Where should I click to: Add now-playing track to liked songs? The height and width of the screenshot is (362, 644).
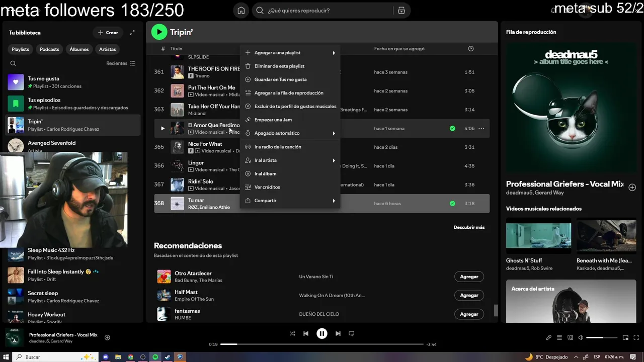[107, 337]
